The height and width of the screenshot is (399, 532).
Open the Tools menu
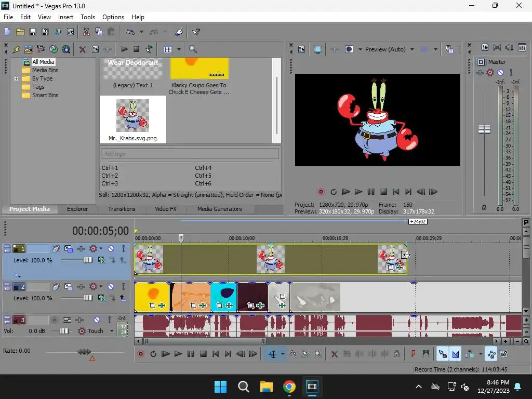(x=87, y=17)
